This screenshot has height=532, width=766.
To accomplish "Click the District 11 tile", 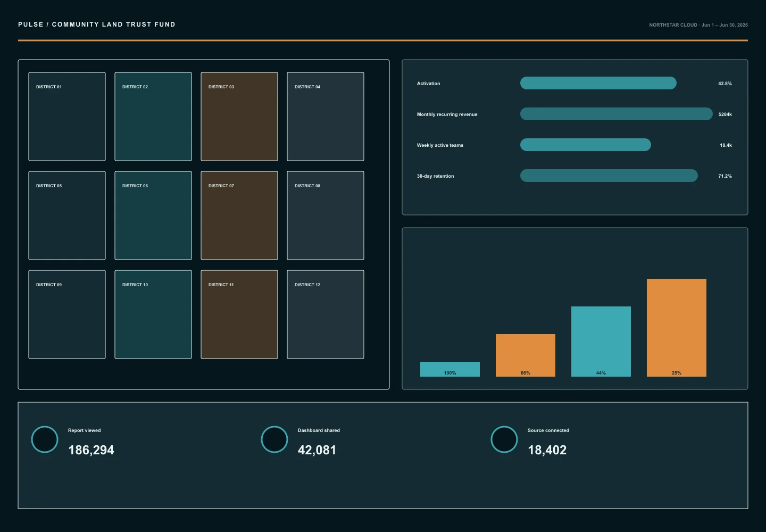I will click(x=239, y=314).
